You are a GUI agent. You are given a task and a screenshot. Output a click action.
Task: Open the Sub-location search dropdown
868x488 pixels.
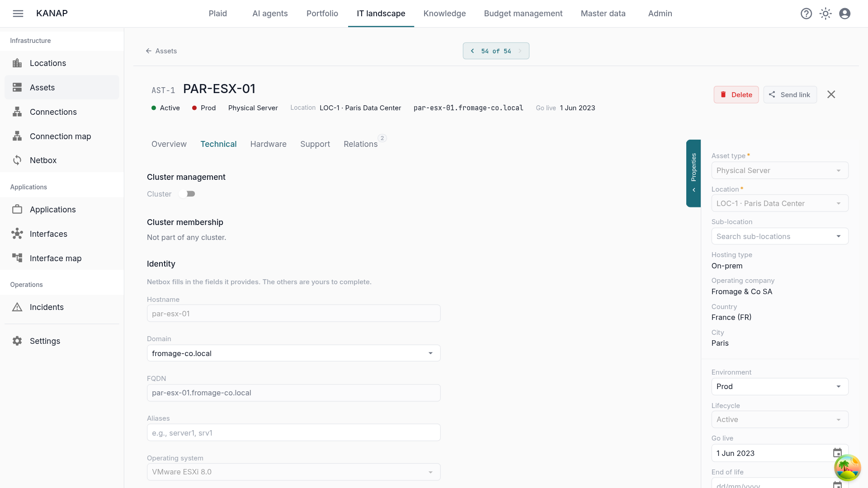click(x=780, y=236)
